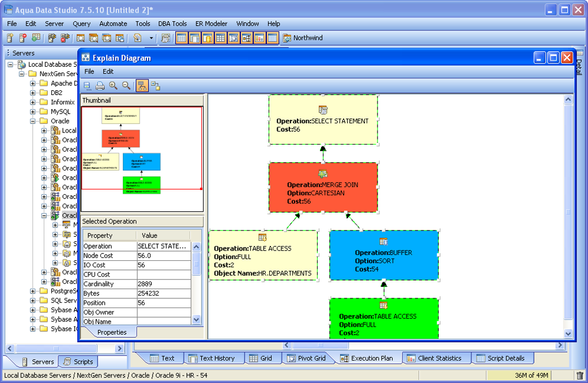Click the Oracle folder icon
This screenshot has width=588, height=383.
click(x=44, y=121)
